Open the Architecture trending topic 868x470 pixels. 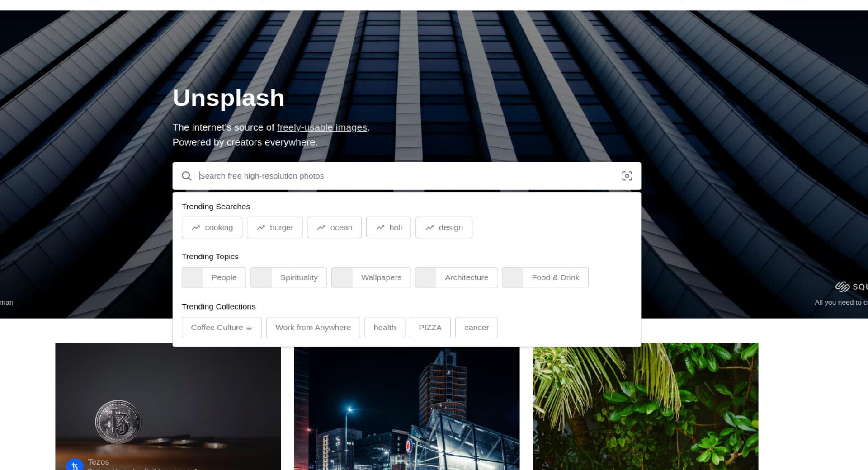[456, 277]
